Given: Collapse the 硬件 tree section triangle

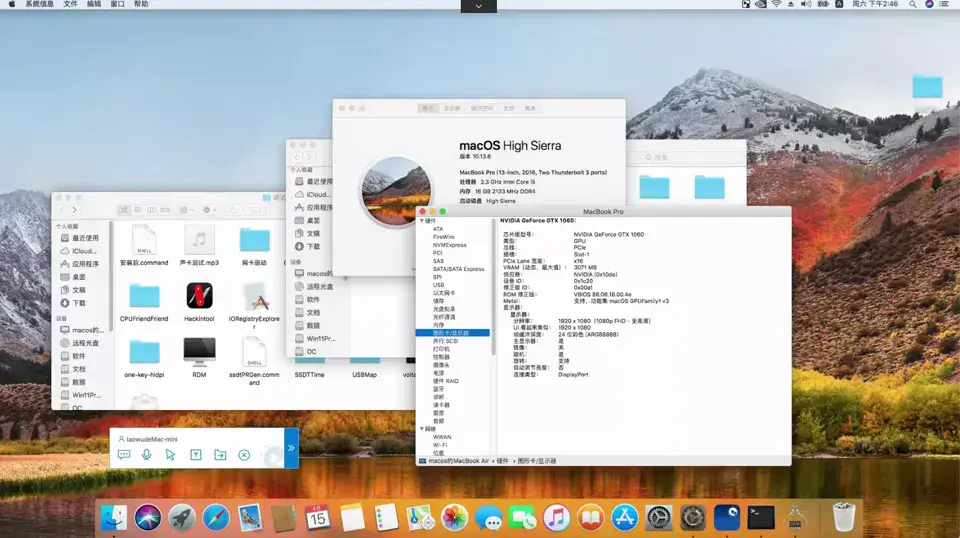Looking at the screenshot, I should [422, 221].
